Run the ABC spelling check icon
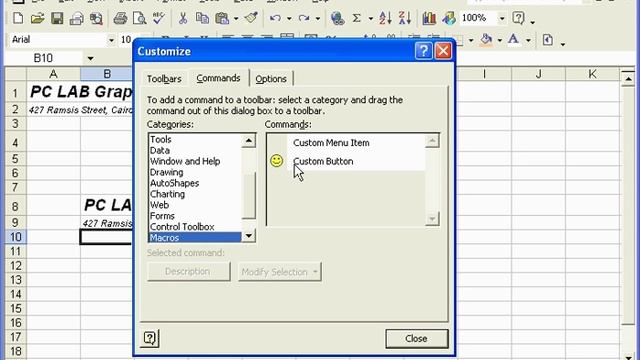This screenshot has height=360, width=640. click(x=159, y=18)
